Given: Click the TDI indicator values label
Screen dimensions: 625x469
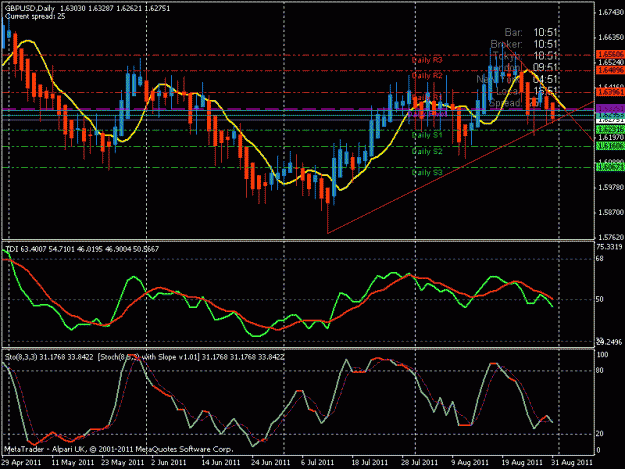Looking at the screenshot, I should (x=82, y=249).
